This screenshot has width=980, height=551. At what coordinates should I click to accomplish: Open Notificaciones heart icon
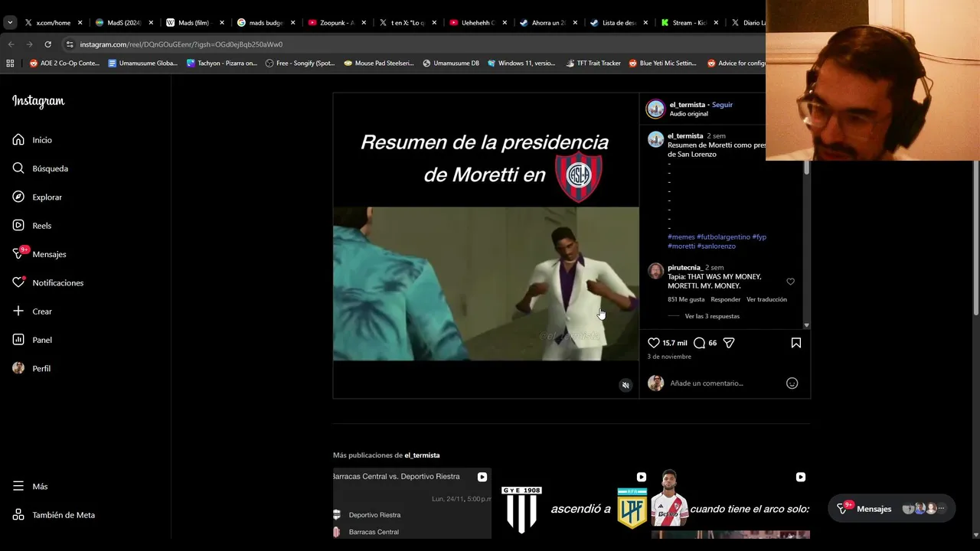[18, 282]
